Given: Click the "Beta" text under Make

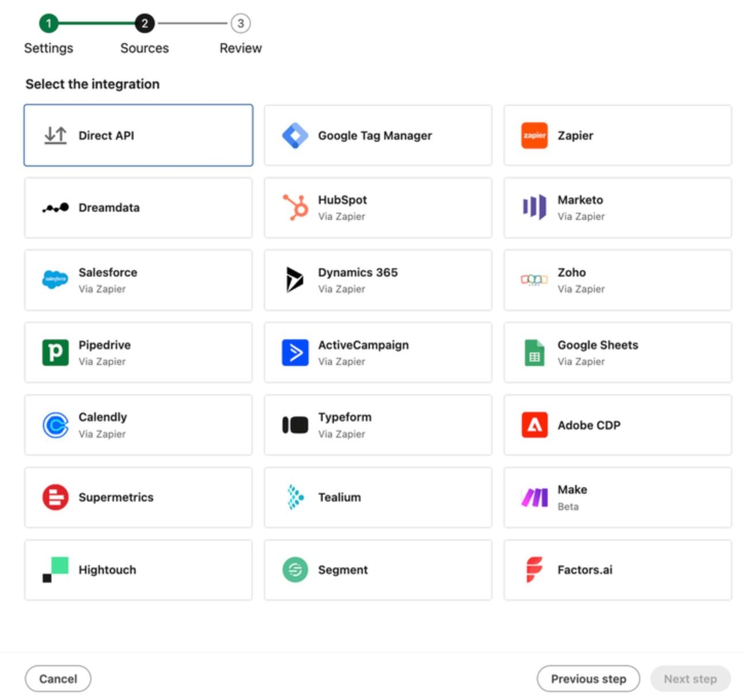Looking at the screenshot, I should click(568, 506).
